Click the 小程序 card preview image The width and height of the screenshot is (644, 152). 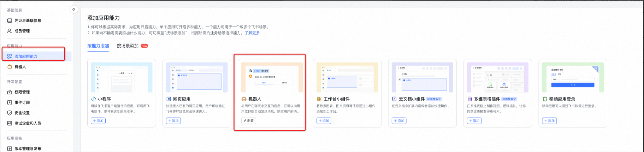pos(122,77)
